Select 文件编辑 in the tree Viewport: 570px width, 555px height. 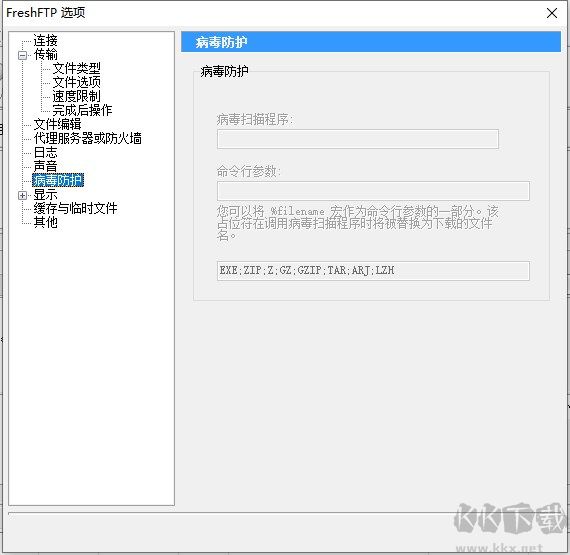pos(57,124)
